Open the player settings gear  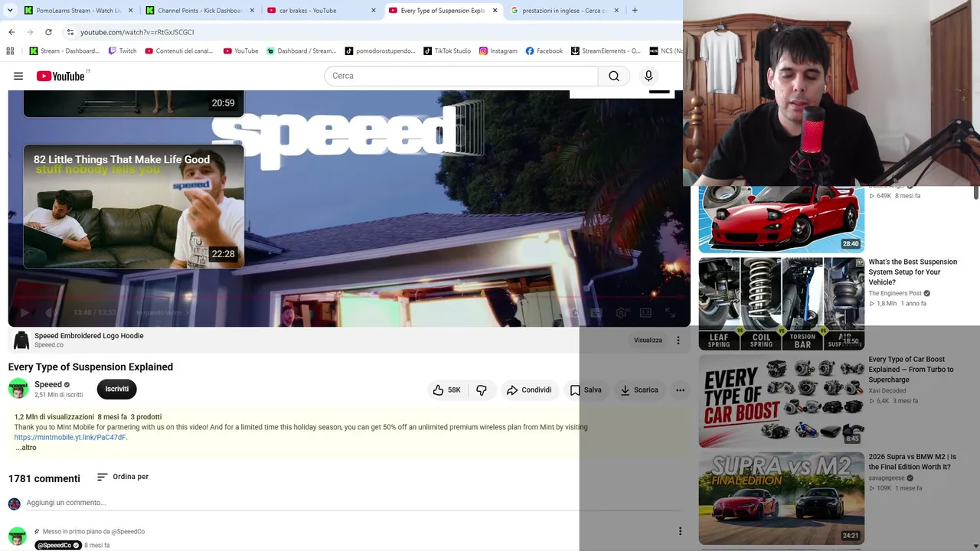621,312
